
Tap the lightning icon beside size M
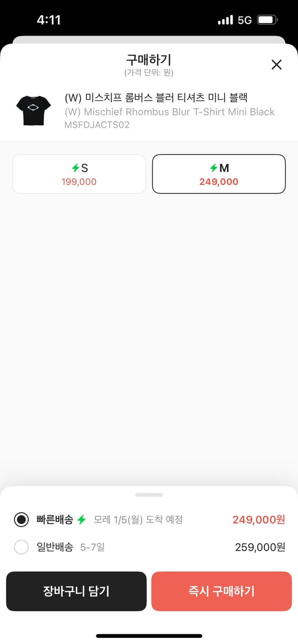click(214, 168)
